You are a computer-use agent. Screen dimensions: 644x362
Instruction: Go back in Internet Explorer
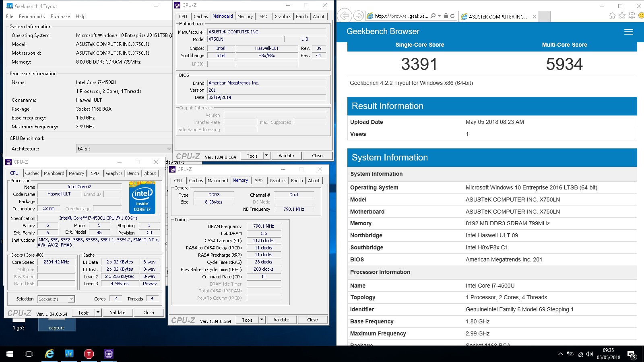[x=345, y=16]
